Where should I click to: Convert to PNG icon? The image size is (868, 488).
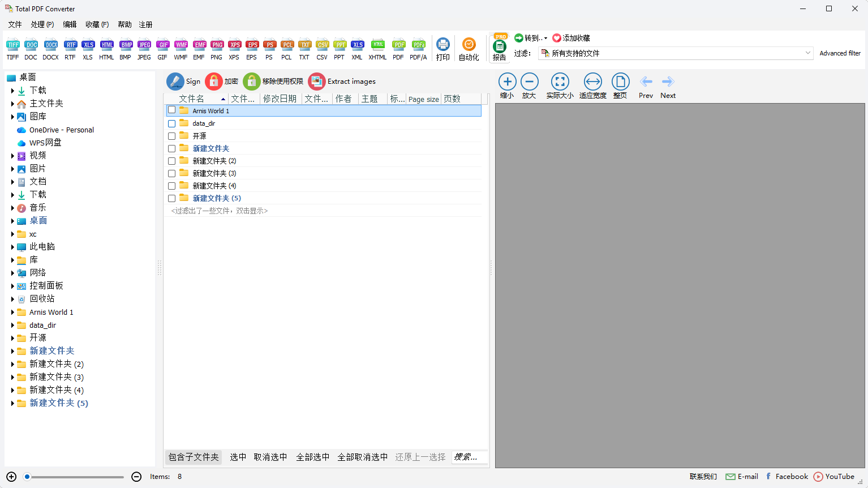217,49
